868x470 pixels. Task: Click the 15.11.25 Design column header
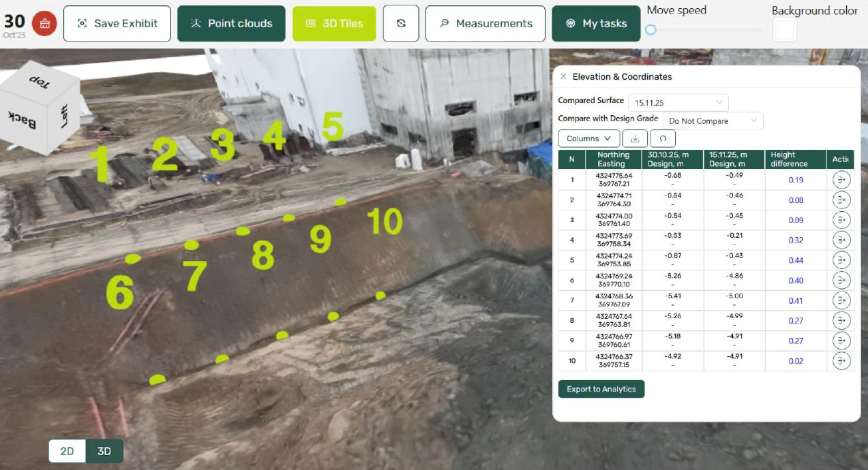click(x=734, y=159)
